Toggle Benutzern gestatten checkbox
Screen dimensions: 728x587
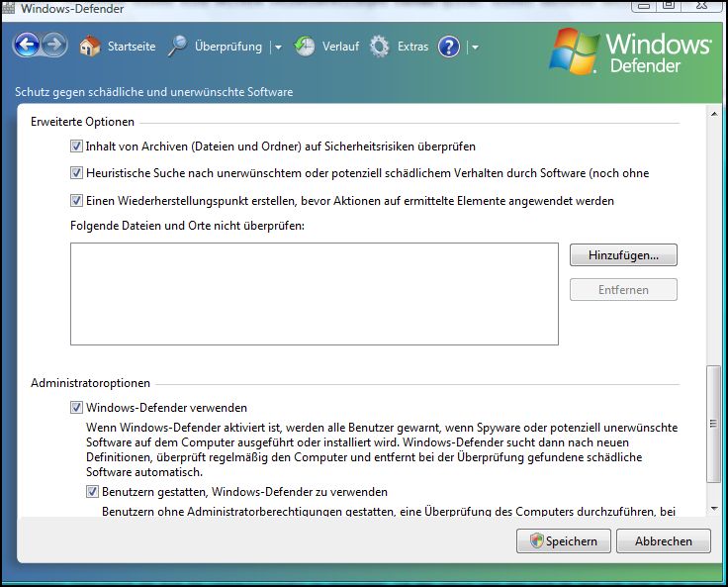pos(92,491)
